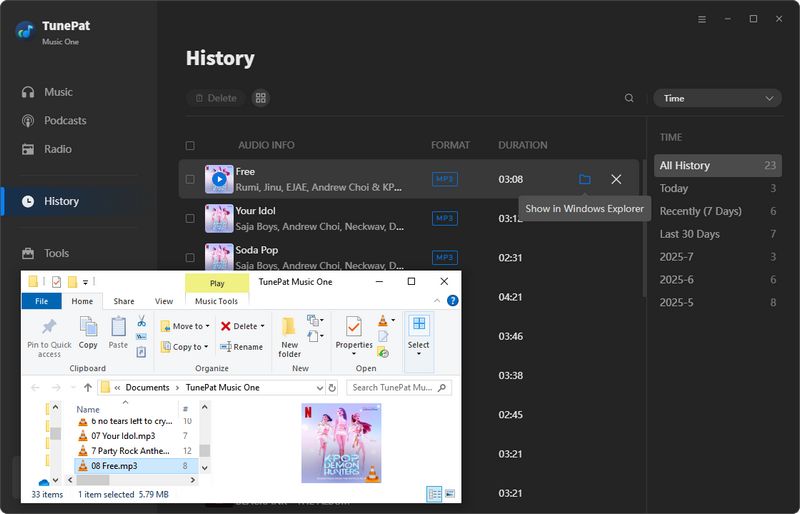The image size is (800, 514).
Task: Click the History search magnifier icon
Action: [x=629, y=98]
